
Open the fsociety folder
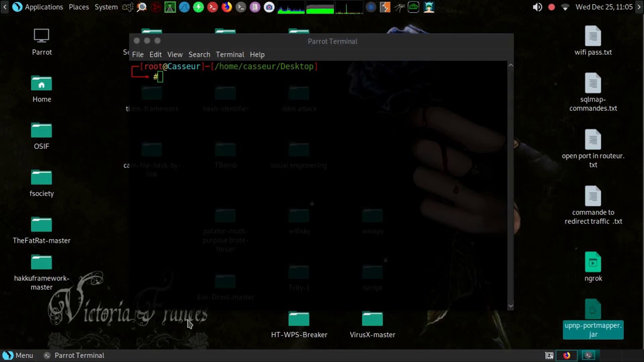(42, 183)
